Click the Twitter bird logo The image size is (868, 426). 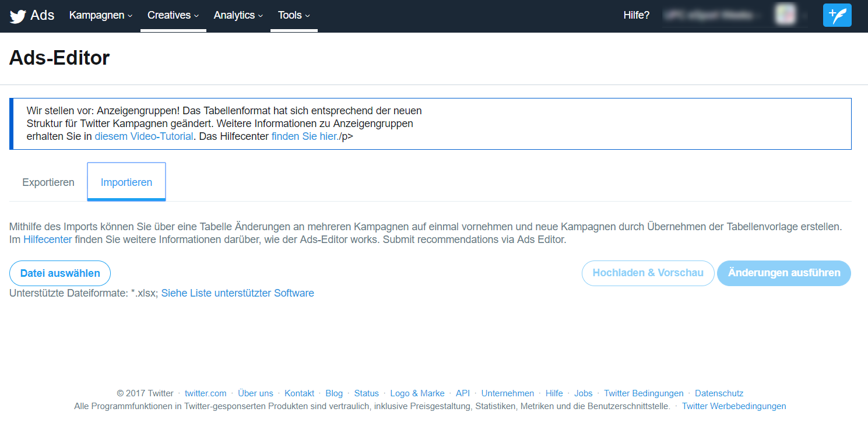click(17, 16)
